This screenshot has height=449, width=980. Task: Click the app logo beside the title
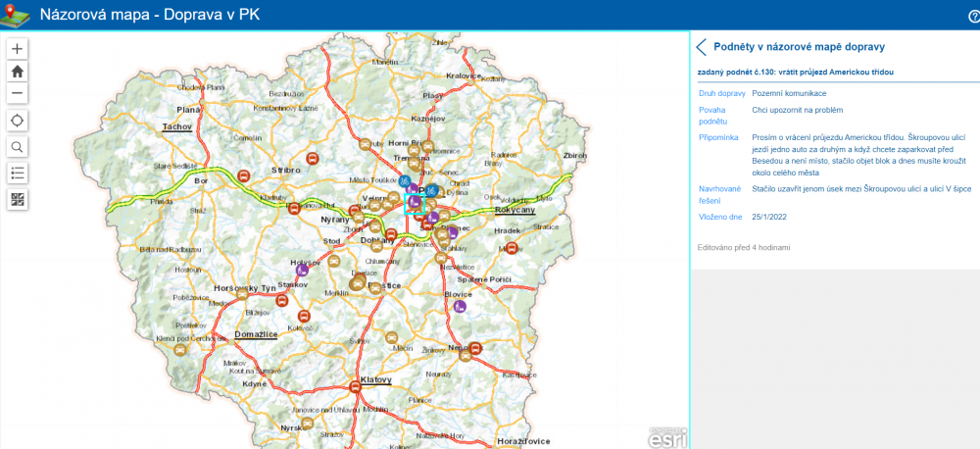(16, 15)
